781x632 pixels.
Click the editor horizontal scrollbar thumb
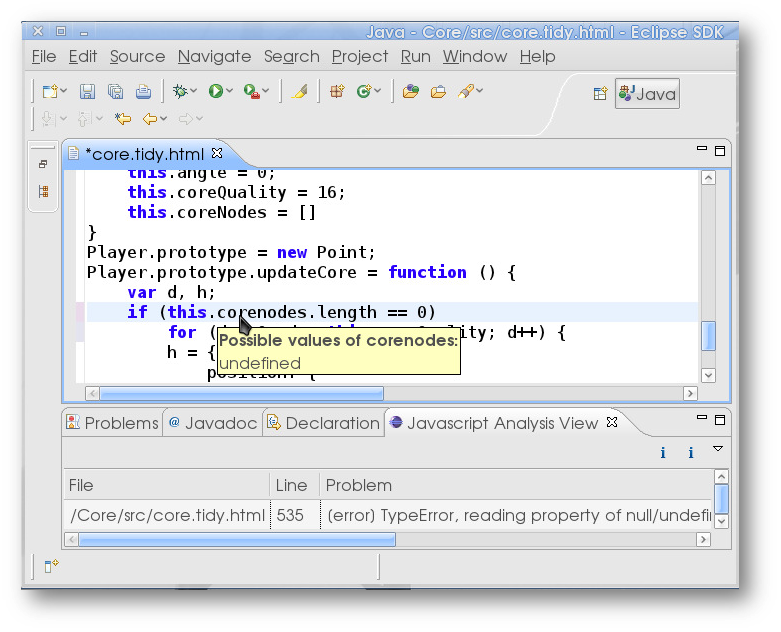coord(242,393)
